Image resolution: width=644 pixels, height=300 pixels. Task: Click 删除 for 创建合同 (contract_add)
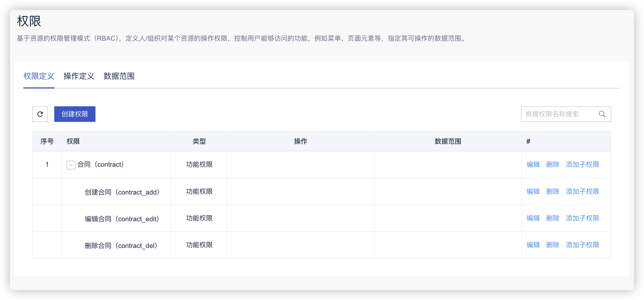[553, 191]
